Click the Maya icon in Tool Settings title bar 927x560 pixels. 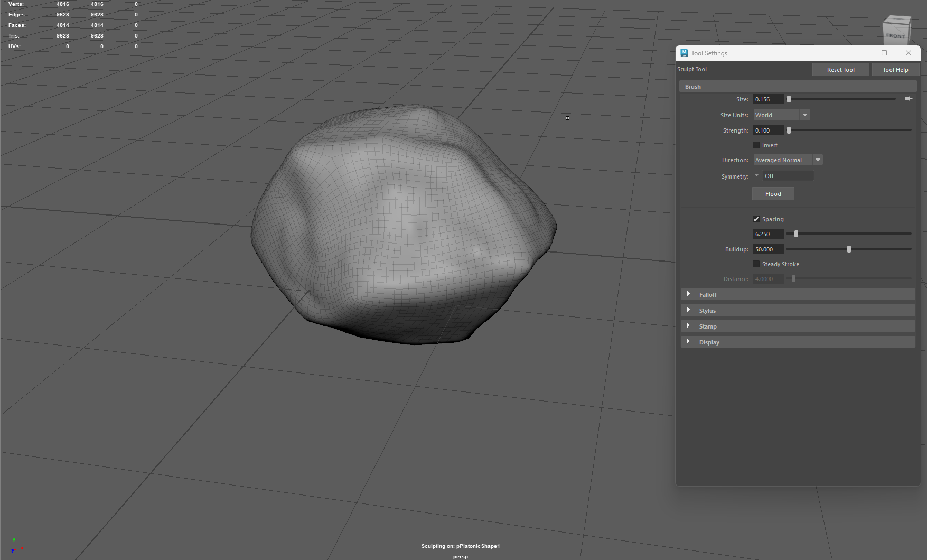coord(684,53)
